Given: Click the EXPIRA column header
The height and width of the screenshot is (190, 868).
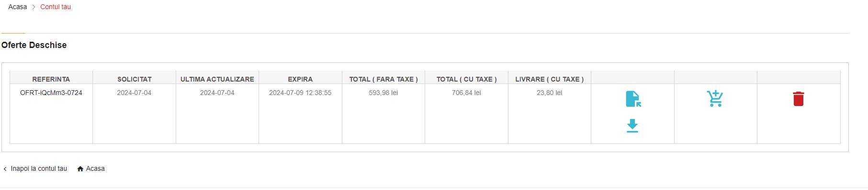Looking at the screenshot, I should tap(300, 79).
